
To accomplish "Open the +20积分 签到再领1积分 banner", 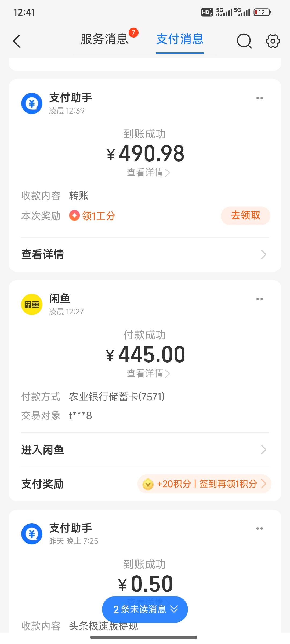I will [x=204, y=484].
